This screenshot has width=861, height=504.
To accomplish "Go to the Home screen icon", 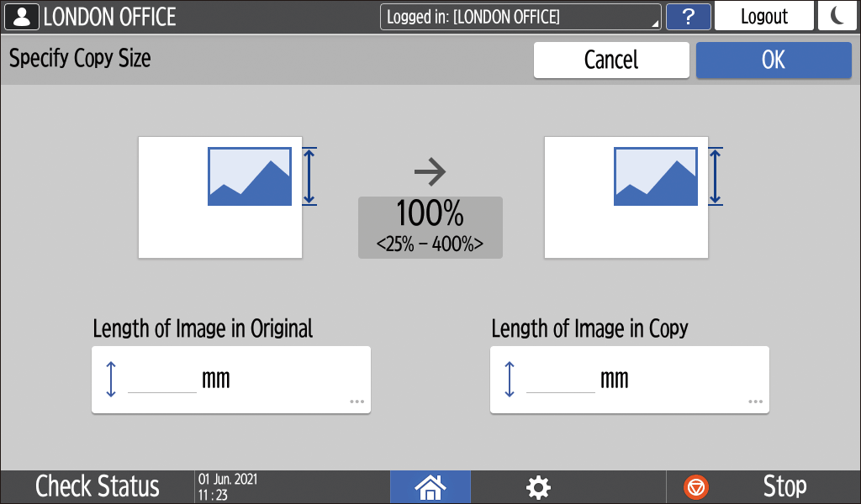I will (x=430, y=486).
